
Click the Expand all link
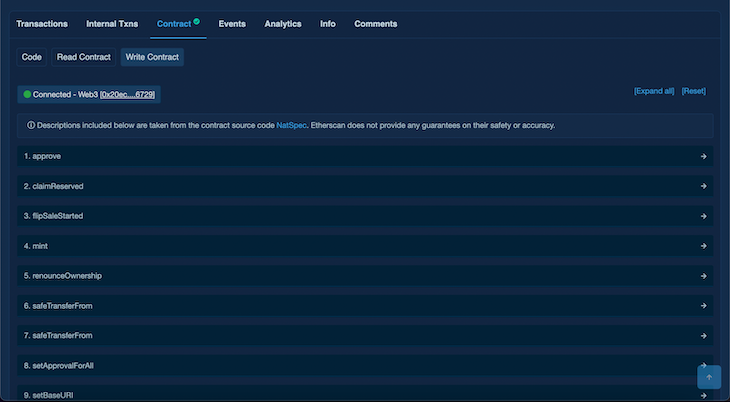(654, 91)
